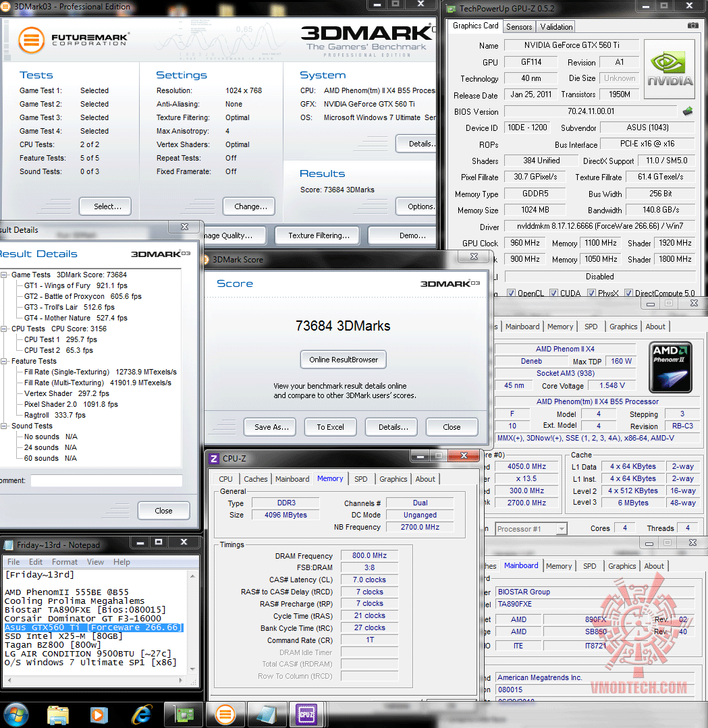The height and width of the screenshot is (728, 708).
Task: Click the Graphics Card tab in GPU-Z
Action: pos(476,26)
